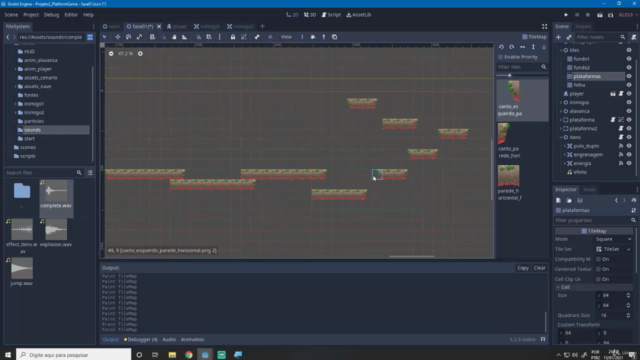Screen dimensions: 640x360
Task: Toggle visibility of plataformas node
Action: coord(629,76)
